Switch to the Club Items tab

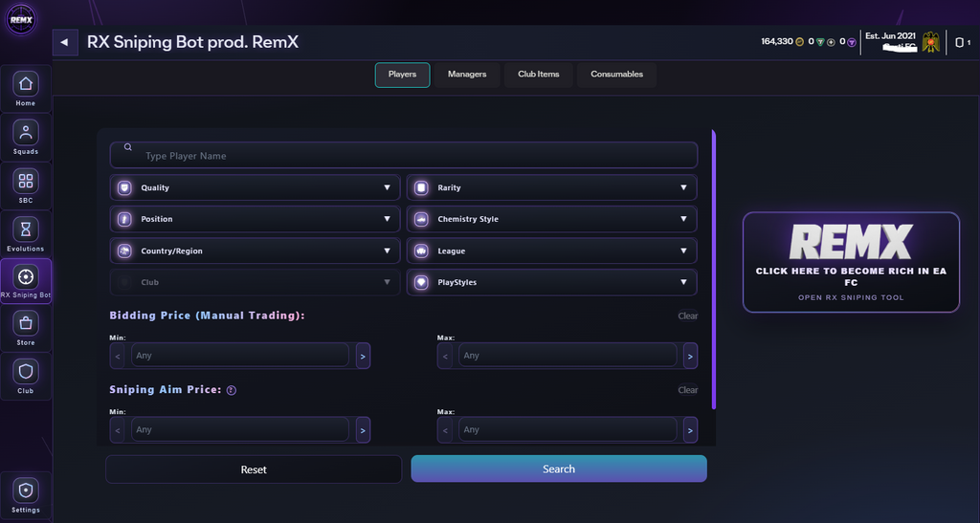[538, 75]
